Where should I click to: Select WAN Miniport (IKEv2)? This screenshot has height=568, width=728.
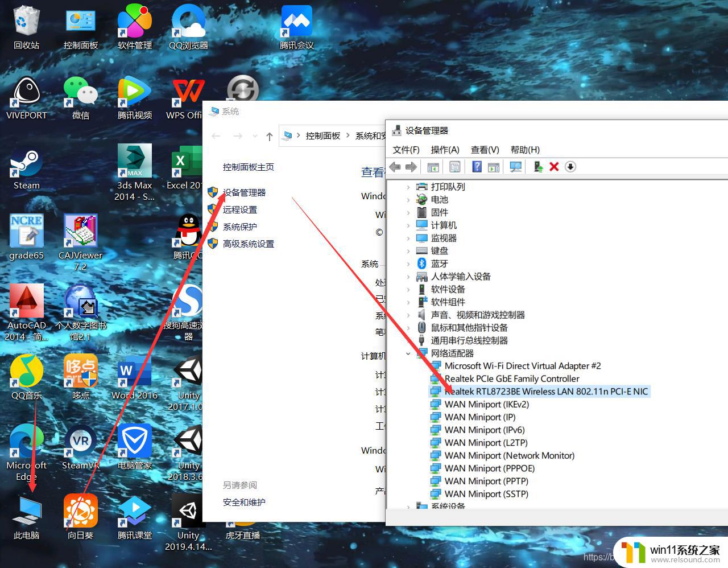pos(487,405)
